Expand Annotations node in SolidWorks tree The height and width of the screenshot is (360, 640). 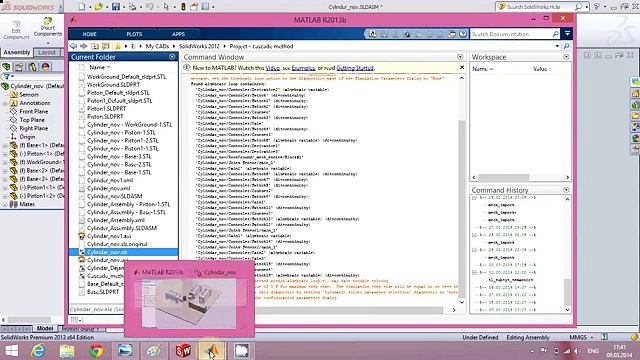pyautogui.click(x=5, y=103)
